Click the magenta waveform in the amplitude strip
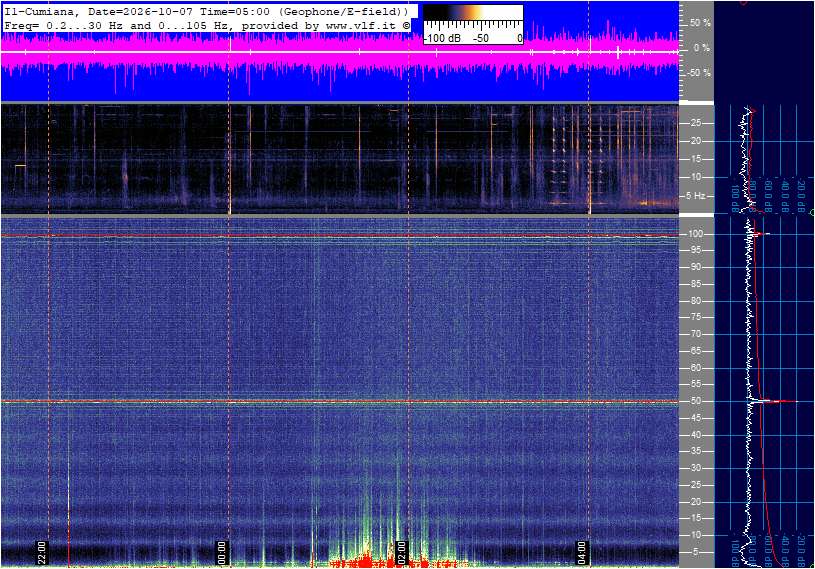The height and width of the screenshot is (569, 815). [339, 52]
